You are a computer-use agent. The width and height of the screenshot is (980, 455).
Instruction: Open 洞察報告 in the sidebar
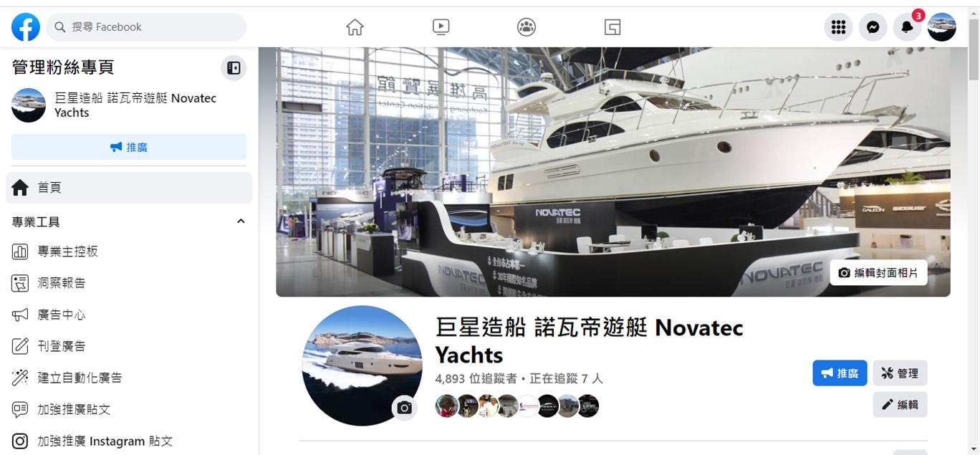[129, 283]
